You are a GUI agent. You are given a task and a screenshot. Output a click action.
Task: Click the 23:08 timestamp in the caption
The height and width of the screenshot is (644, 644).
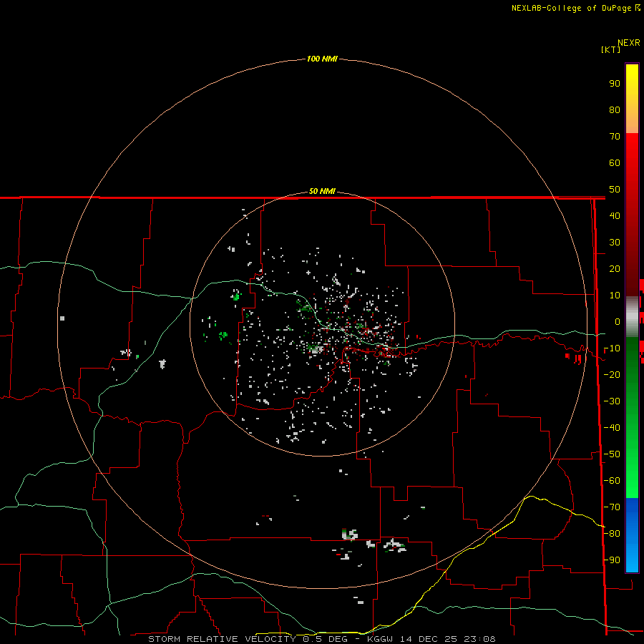[x=479, y=639]
